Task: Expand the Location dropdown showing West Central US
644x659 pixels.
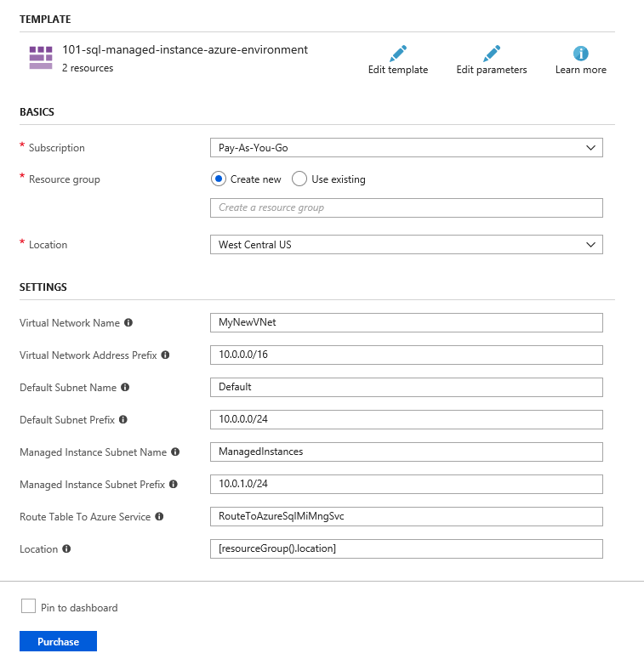Action: [407, 245]
